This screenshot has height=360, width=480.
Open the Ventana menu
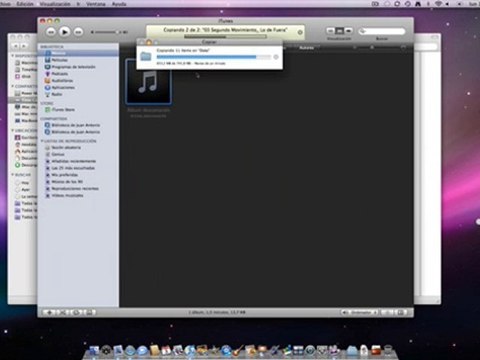96,4
